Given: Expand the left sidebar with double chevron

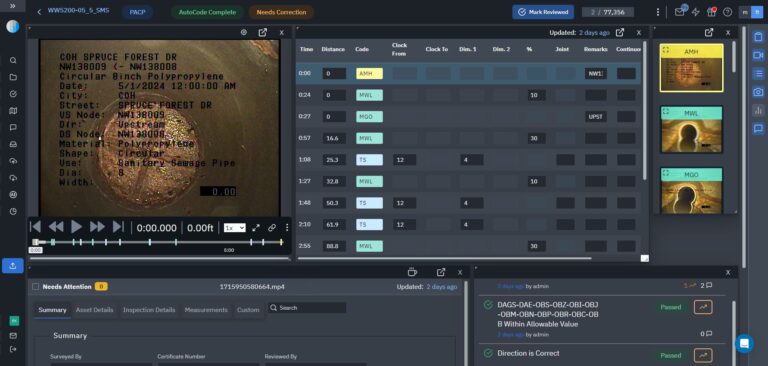Looking at the screenshot, I should [x=13, y=6].
